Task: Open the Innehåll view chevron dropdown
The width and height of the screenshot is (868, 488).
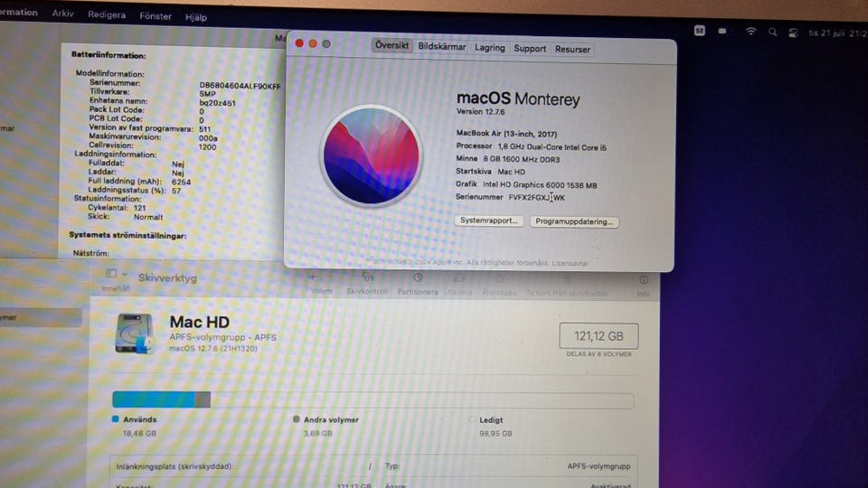Action: pyautogui.click(x=125, y=274)
